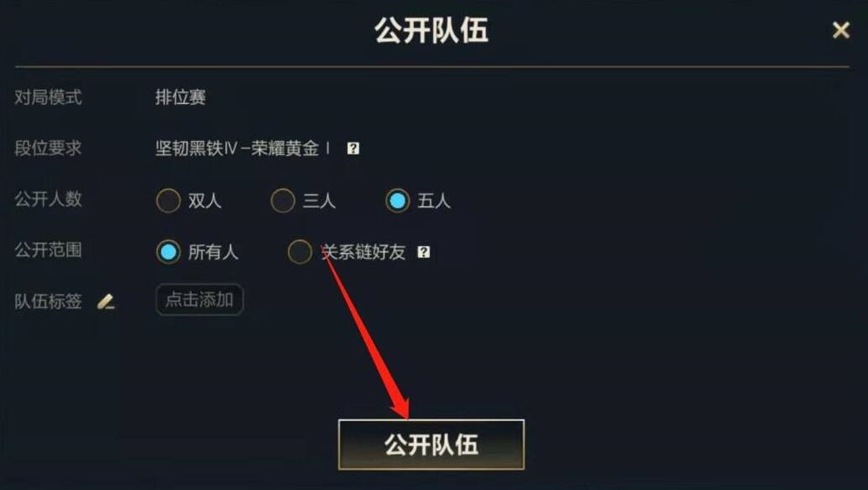The width and height of the screenshot is (868, 490).
Task: Click the 对局模式 label
Action: pos(48,97)
